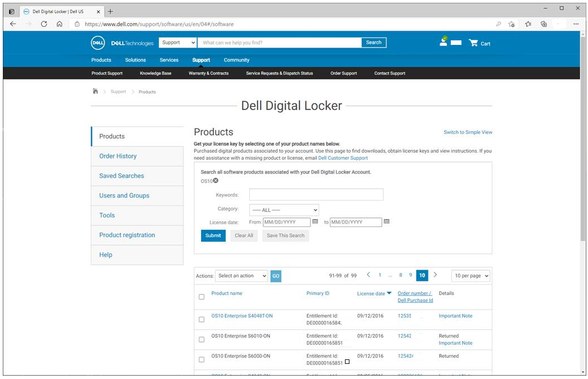
Task: Close the Dell Digital Locker tab
Action: 98,12
